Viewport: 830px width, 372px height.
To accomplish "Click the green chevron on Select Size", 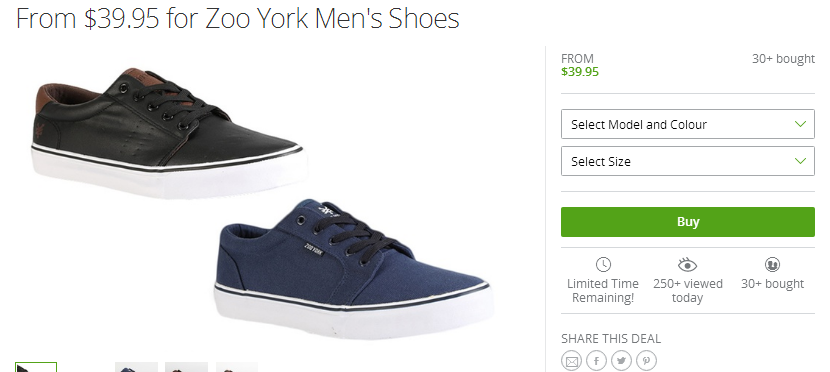I will pyautogui.click(x=800, y=161).
